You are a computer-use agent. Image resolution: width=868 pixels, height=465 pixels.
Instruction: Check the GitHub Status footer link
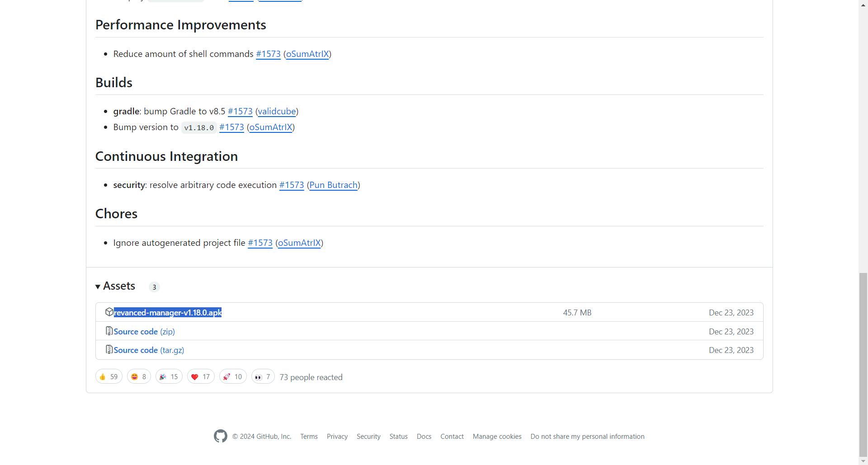[x=398, y=437]
